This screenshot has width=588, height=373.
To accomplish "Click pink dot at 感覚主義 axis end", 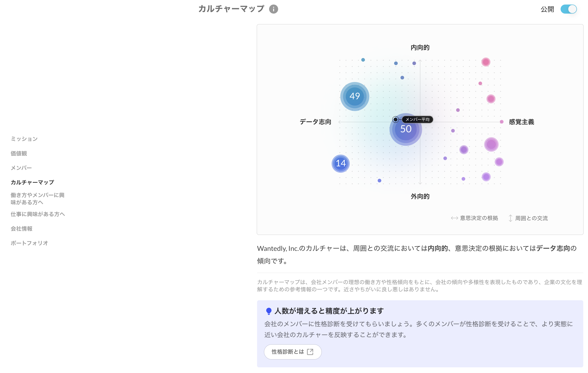I will pos(501,122).
